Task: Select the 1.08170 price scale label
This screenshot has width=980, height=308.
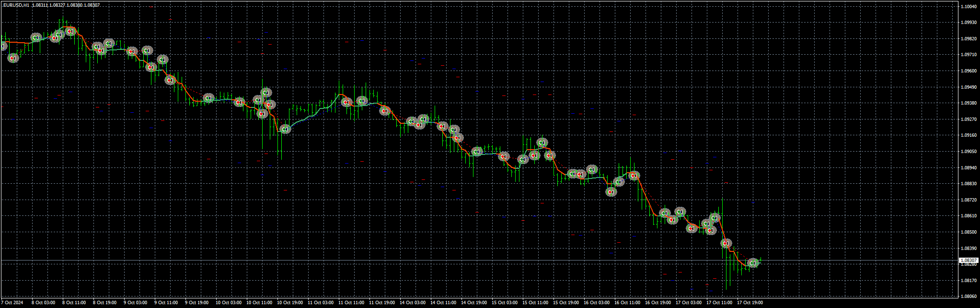Action: coord(968,280)
